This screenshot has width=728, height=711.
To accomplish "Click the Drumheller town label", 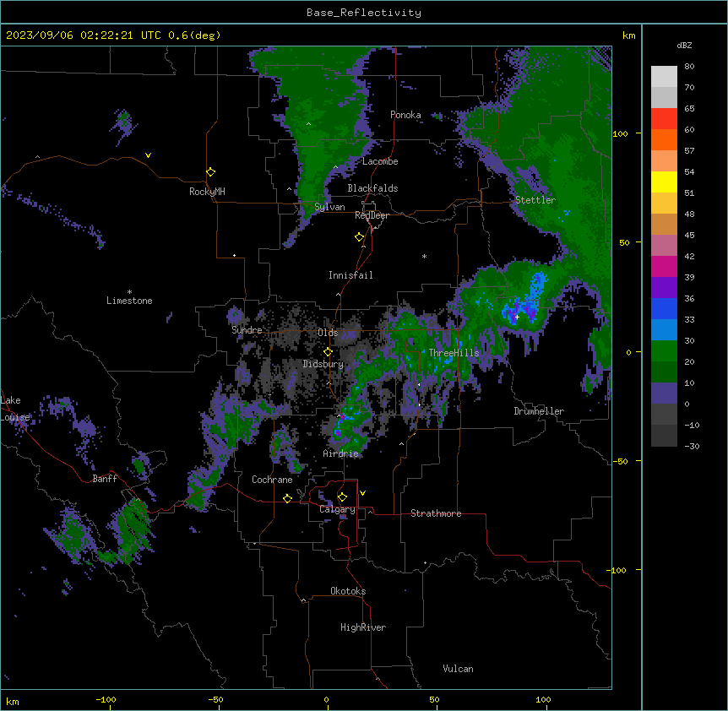I will click(x=539, y=411).
